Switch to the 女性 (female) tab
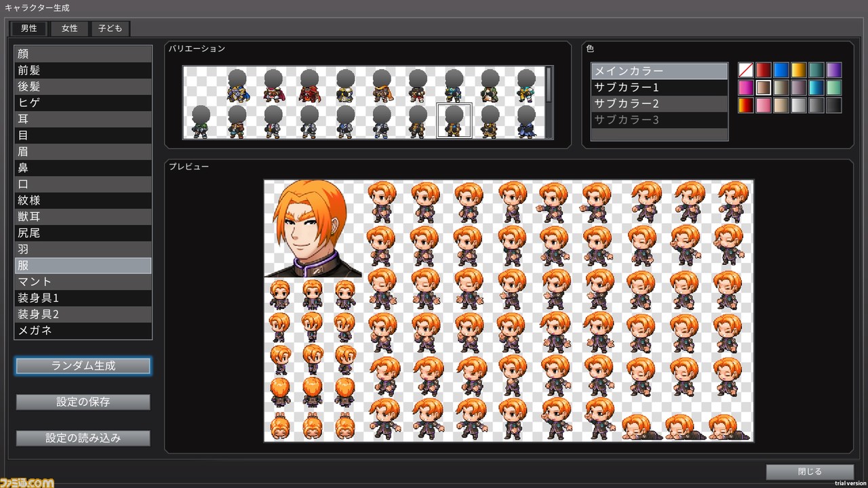Screen dimensions: 868x488 [68, 28]
